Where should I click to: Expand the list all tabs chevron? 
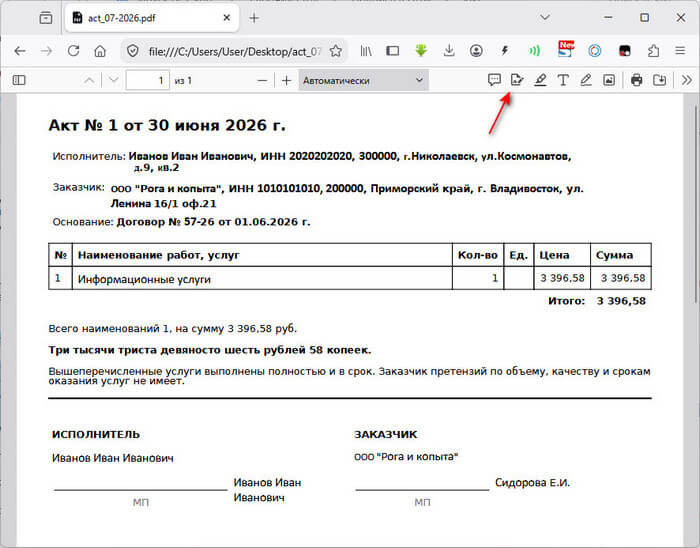(545, 18)
